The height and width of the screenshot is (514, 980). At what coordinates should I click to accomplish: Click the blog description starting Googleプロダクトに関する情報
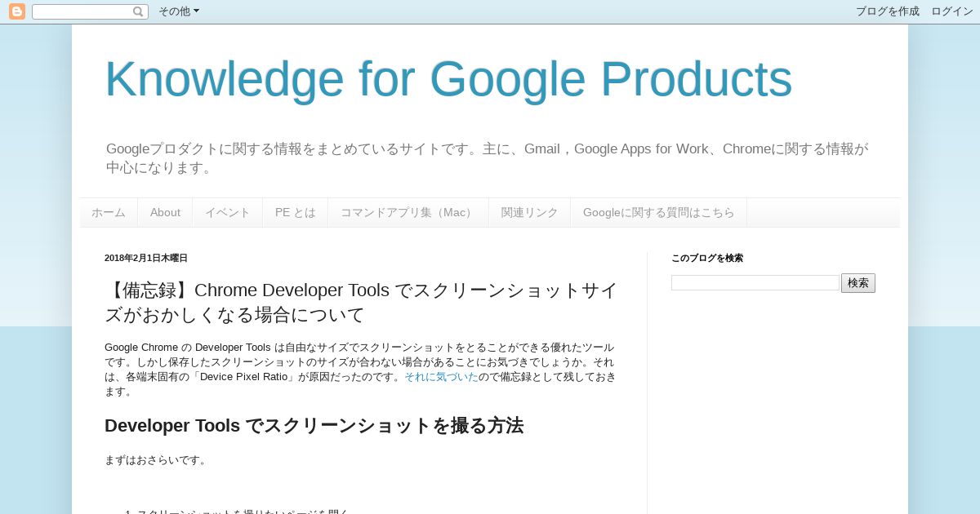click(488, 158)
